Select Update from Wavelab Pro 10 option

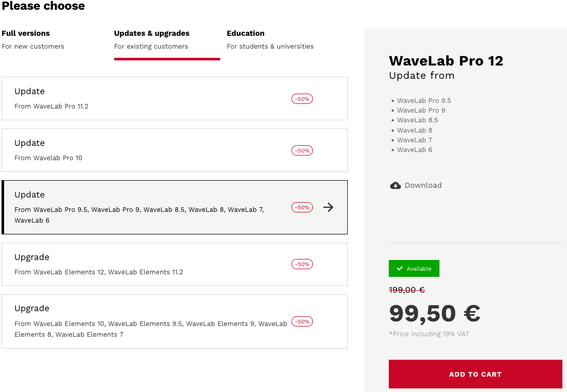pos(154,150)
